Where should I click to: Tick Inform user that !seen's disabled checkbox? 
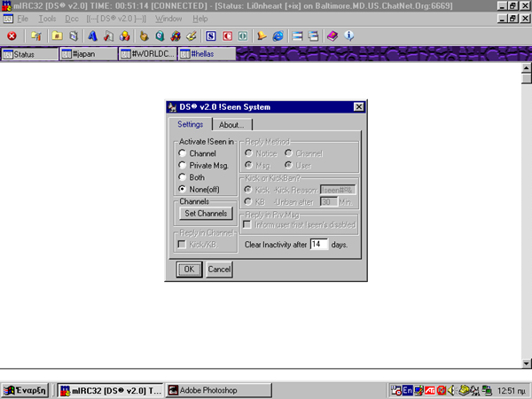247,224
